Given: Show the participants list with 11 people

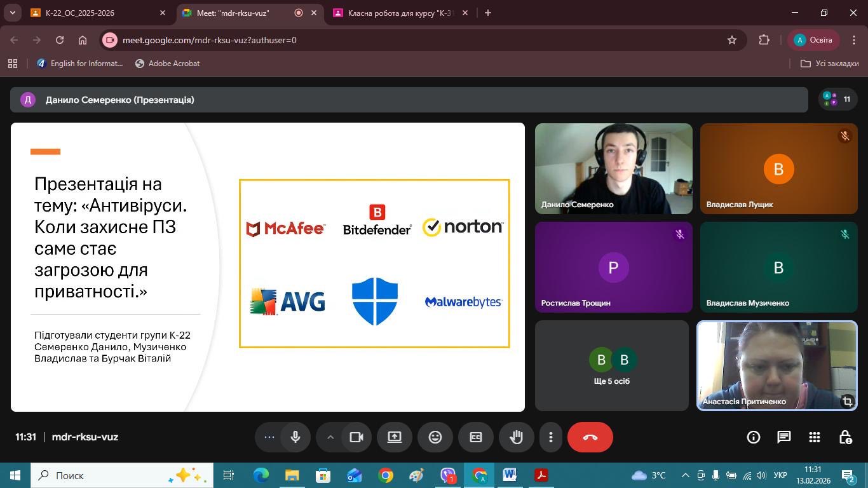Looking at the screenshot, I should coord(838,99).
